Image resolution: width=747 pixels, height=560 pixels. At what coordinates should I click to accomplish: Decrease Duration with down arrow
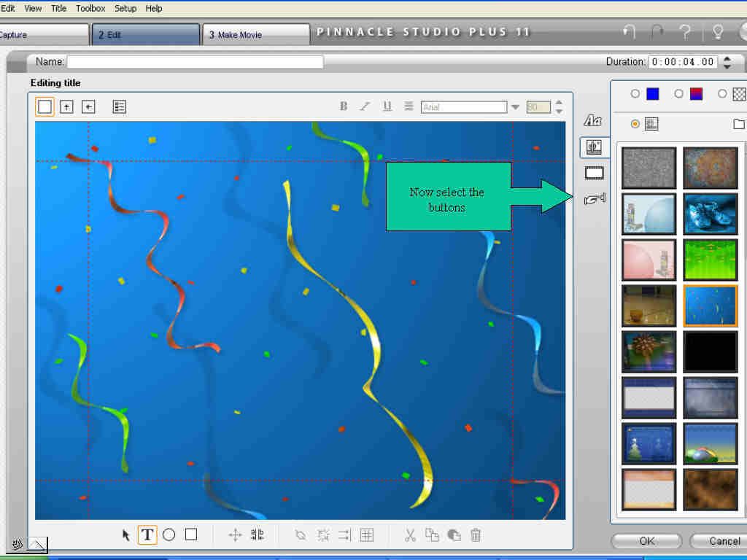[727, 66]
